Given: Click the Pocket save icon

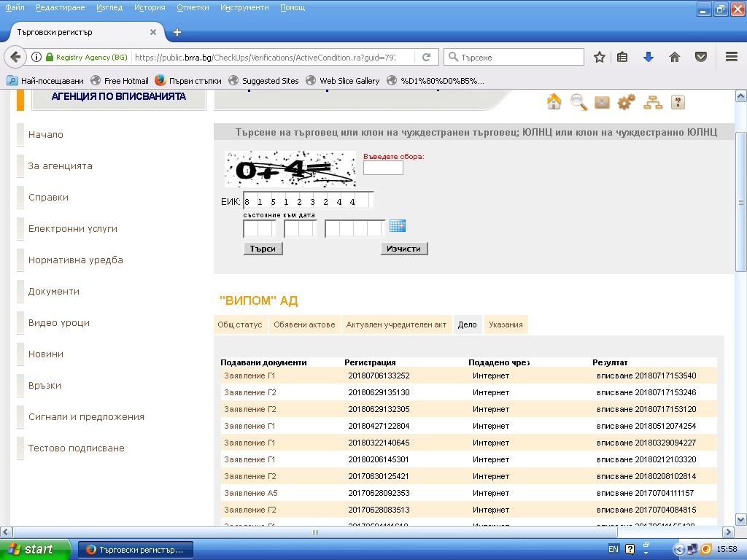Looking at the screenshot, I should coord(701,57).
